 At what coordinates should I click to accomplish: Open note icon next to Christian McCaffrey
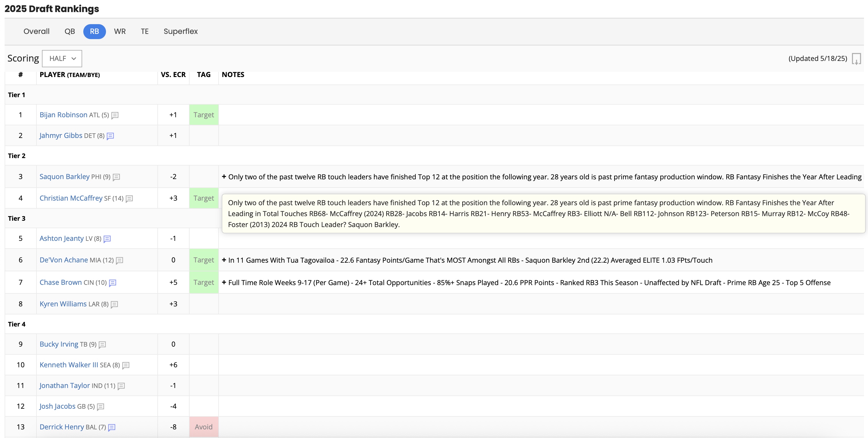pyautogui.click(x=129, y=199)
